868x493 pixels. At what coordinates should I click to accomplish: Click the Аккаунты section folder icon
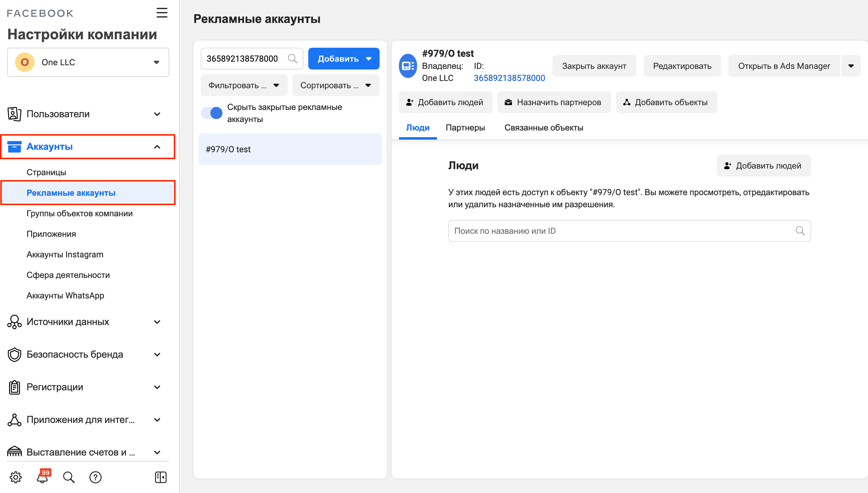pos(14,147)
